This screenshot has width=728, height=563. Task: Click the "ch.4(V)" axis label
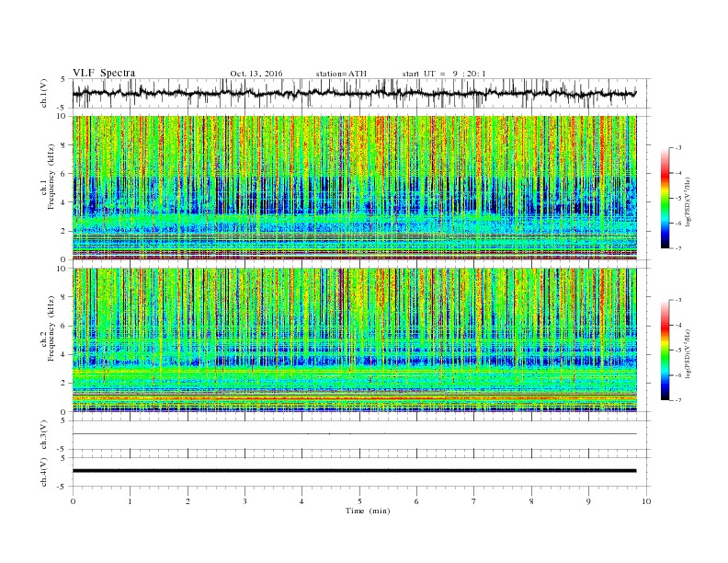(44, 473)
